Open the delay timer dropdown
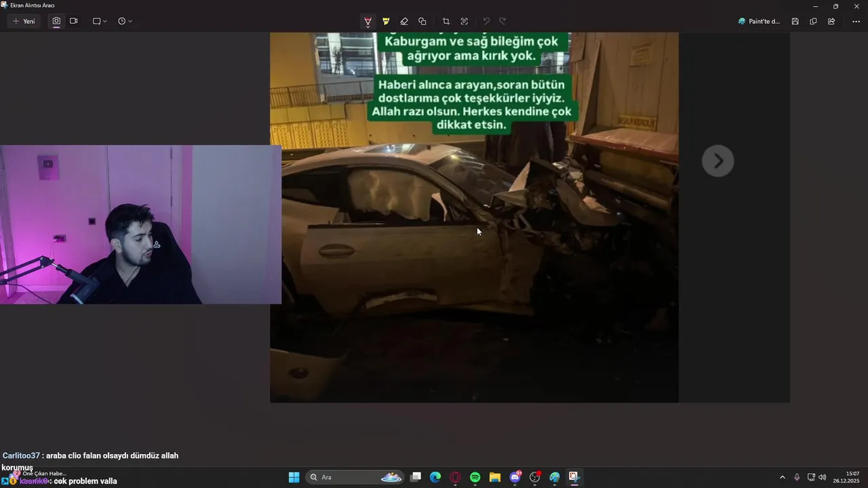868x488 pixels. [x=125, y=21]
